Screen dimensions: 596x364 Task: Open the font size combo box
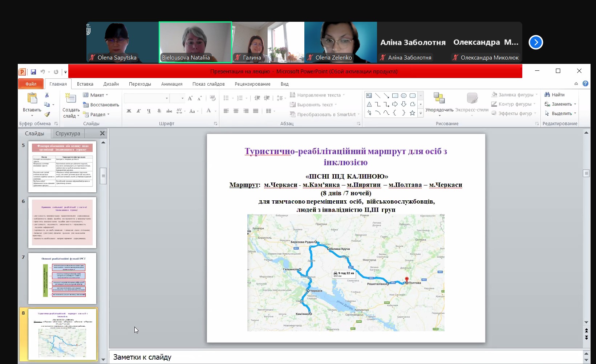pyautogui.click(x=178, y=98)
